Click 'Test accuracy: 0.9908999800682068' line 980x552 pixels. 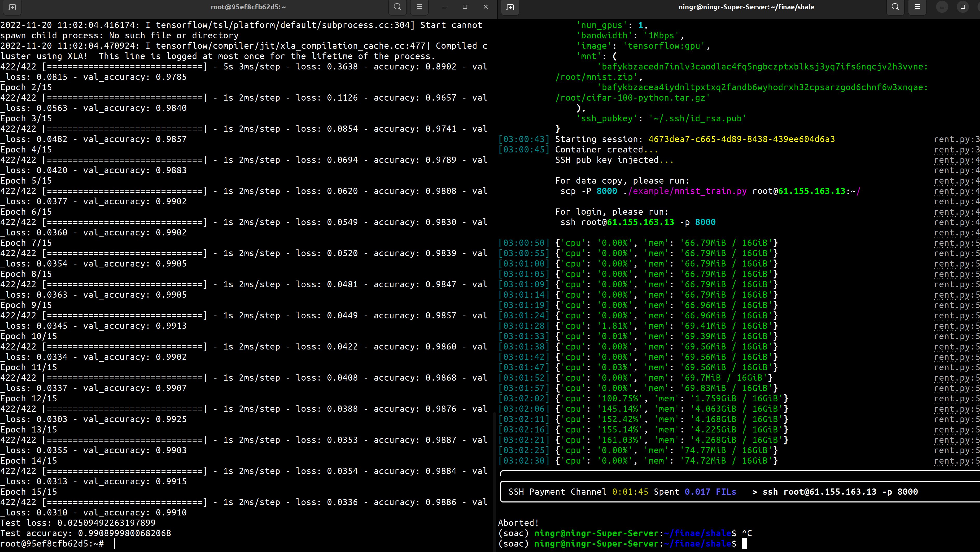[86, 533]
